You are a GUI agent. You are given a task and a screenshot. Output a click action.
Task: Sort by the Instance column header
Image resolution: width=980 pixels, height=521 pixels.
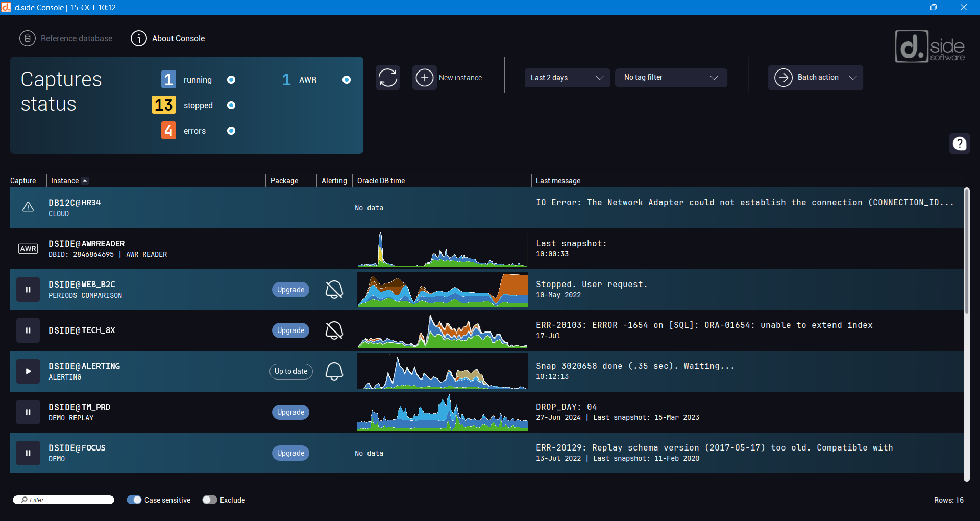pyautogui.click(x=65, y=181)
